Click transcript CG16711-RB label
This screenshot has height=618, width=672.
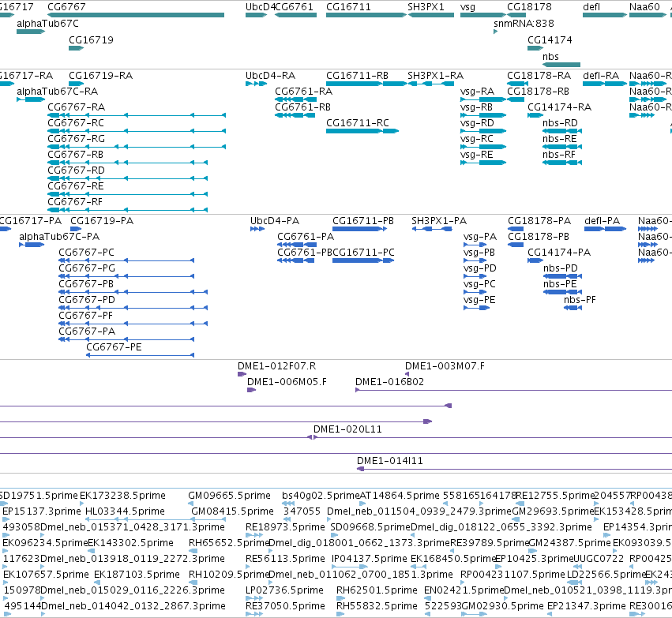pos(357,76)
